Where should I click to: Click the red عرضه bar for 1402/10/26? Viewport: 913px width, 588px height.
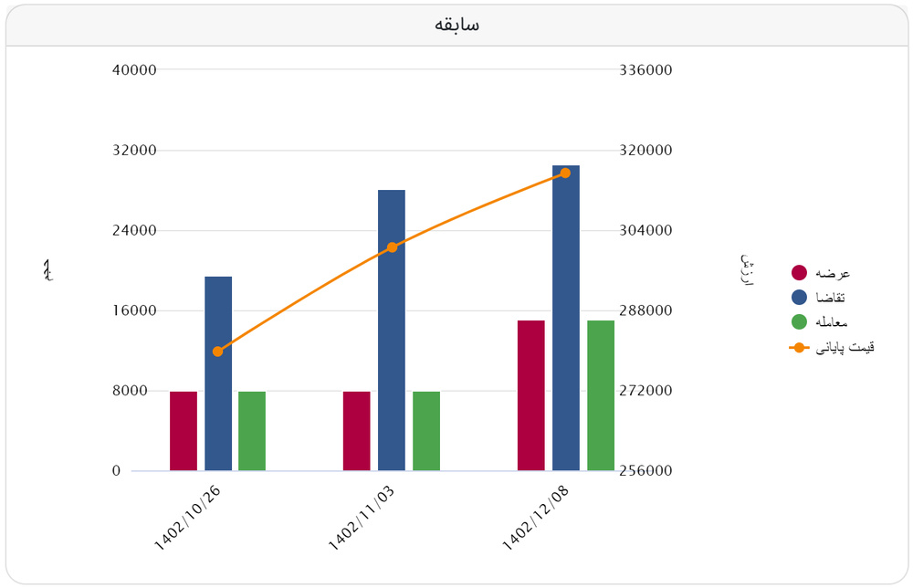click(184, 431)
